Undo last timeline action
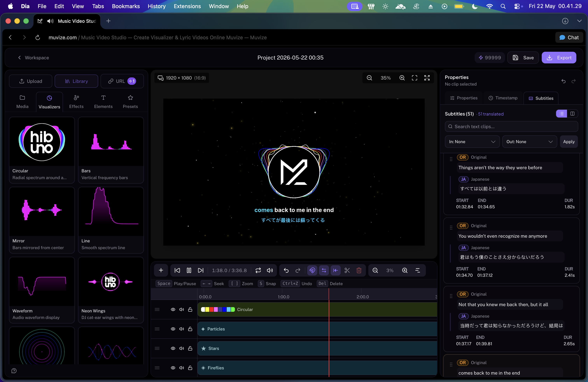 (x=286, y=270)
